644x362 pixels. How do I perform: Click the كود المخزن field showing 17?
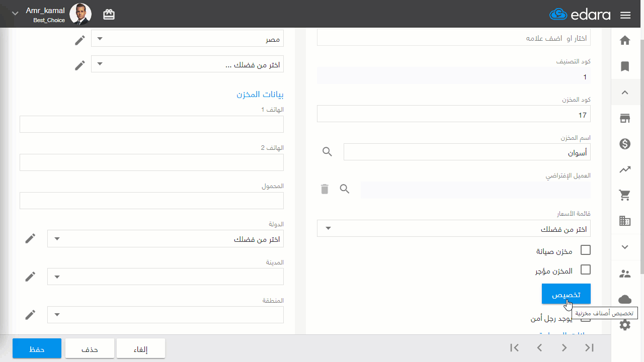[454, 114]
